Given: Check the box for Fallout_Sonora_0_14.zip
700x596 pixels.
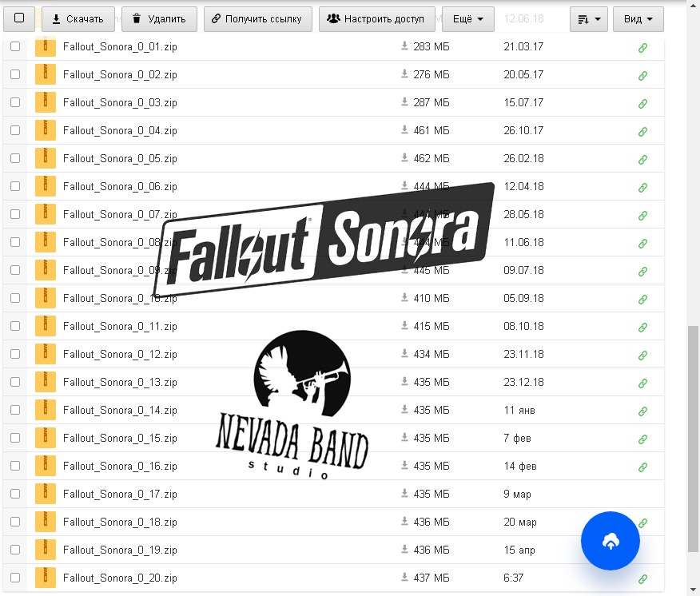Looking at the screenshot, I should [x=15, y=410].
